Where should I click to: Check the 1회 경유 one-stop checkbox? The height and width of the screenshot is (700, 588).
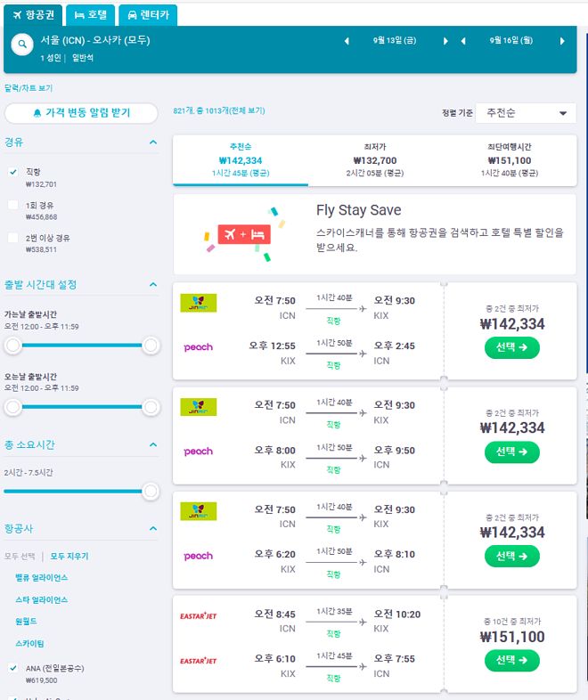point(13,205)
